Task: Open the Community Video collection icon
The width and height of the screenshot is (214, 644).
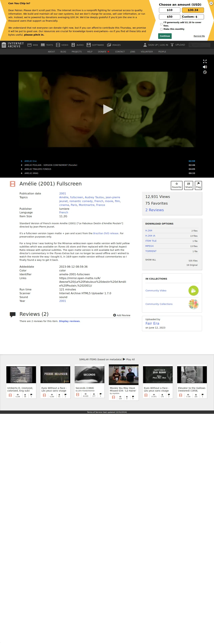Action: coord(193,291)
